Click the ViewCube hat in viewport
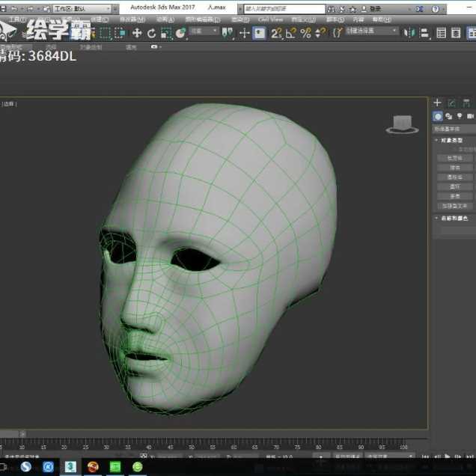Viewport: 476px width, 476px height. 402,123
